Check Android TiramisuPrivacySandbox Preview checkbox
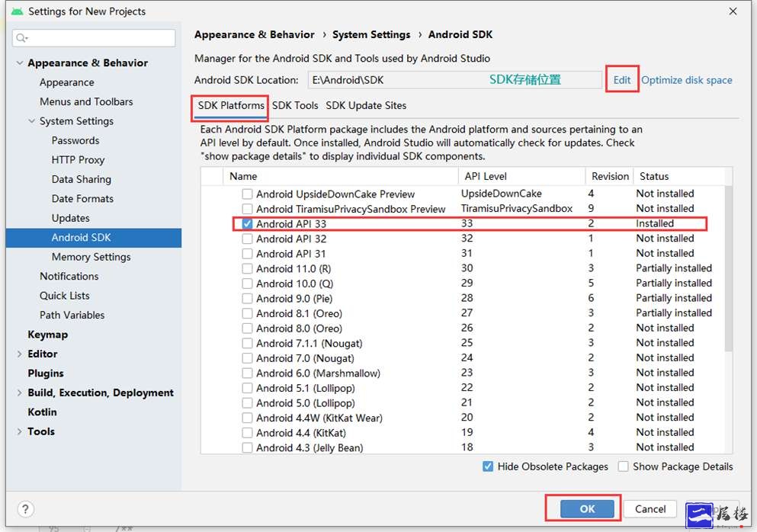The height and width of the screenshot is (532, 757). (x=247, y=209)
